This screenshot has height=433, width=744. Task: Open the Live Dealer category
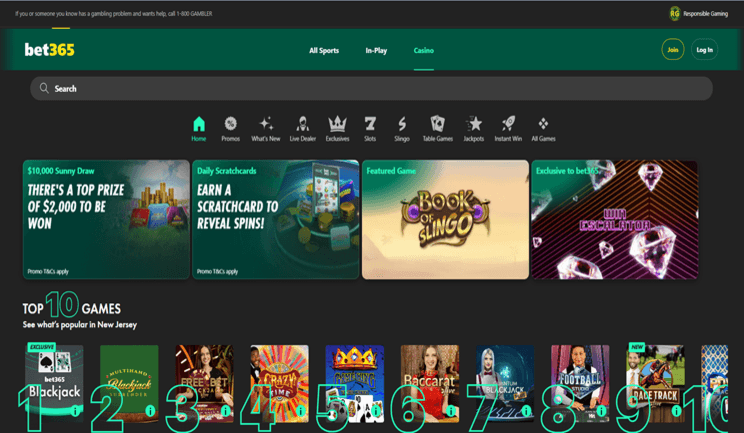[x=303, y=129]
